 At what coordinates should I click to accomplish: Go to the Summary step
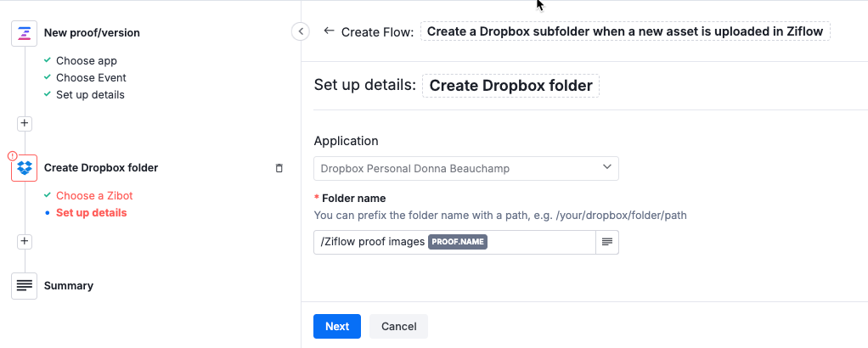(x=69, y=286)
